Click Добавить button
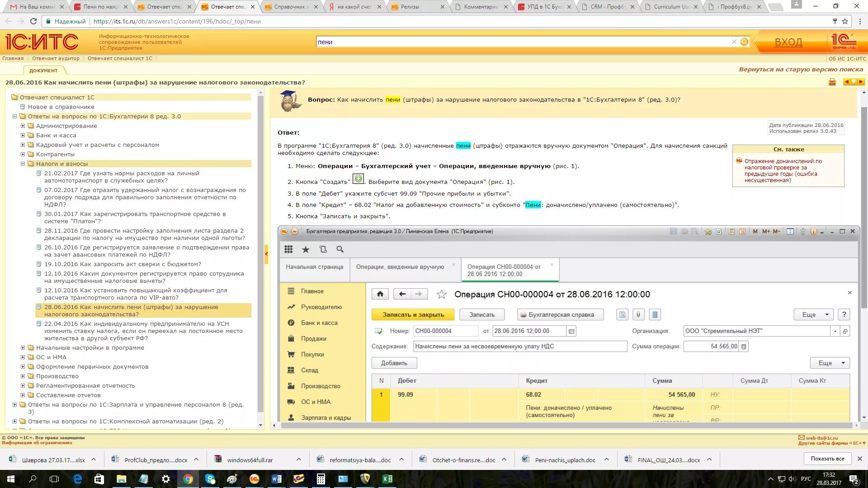Screen dimensions: 868x488 pos(394,363)
